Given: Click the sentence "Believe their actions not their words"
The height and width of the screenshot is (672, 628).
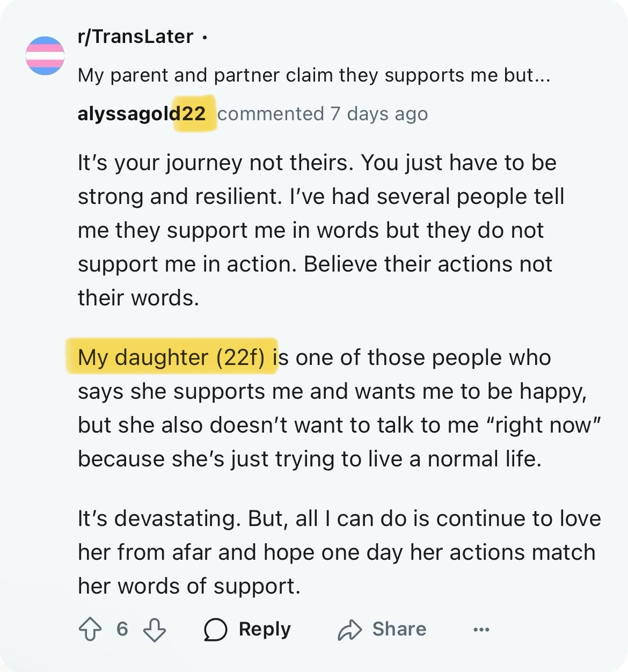Looking at the screenshot, I should coord(428,264).
